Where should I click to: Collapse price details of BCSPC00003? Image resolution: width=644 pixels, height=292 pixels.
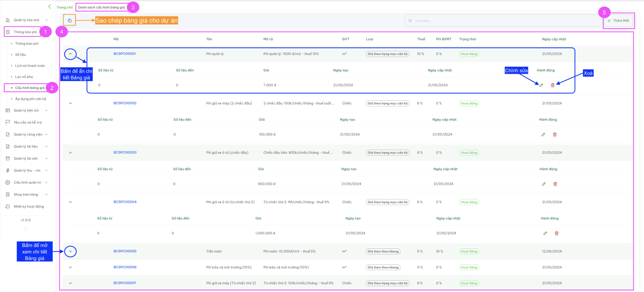coord(71,153)
